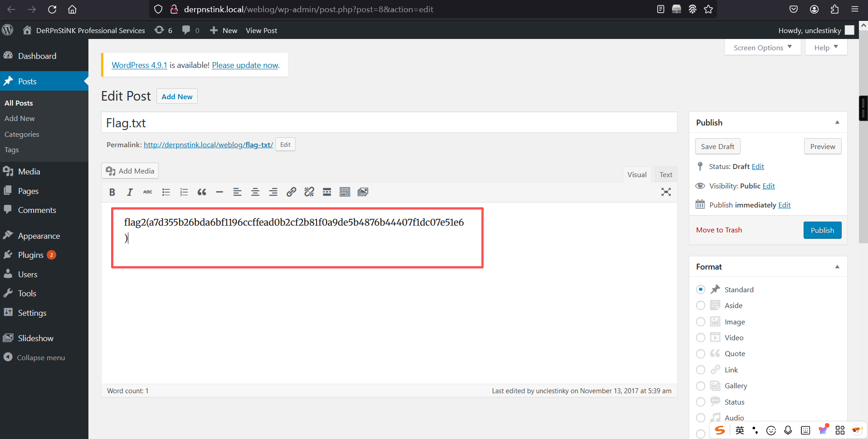Go to browser home page
The width and height of the screenshot is (868, 439).
[x=72, y=9]
